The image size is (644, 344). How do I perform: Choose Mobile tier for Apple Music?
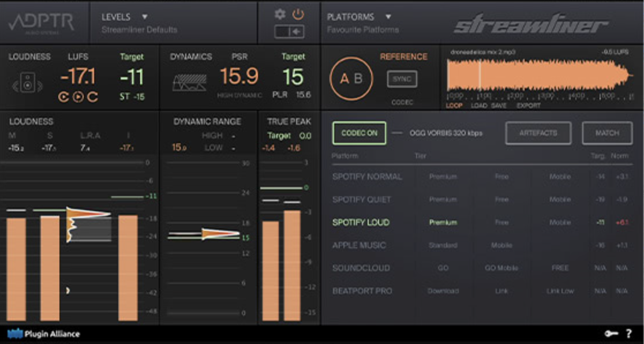click(x=501, y=245)
